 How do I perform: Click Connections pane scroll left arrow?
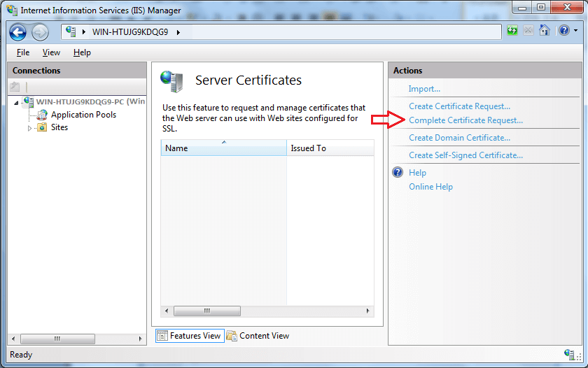[13, 339]
